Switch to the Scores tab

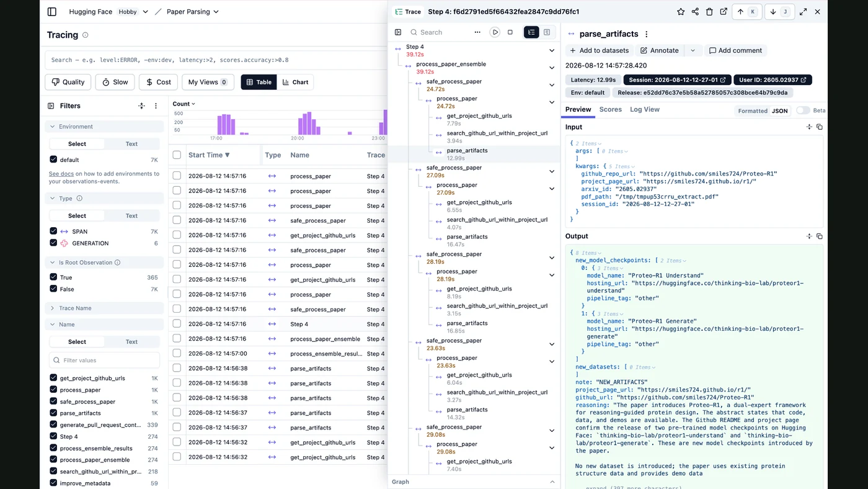tap(610, 109)
